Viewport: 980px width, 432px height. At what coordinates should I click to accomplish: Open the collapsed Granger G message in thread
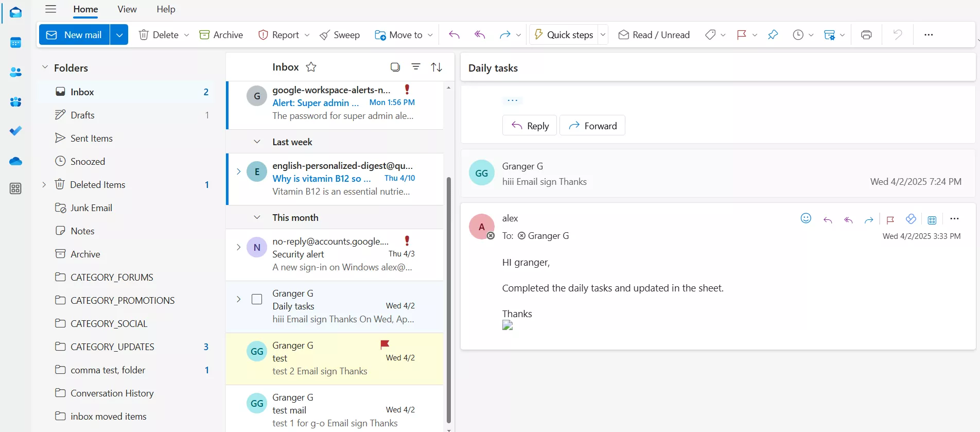(x=718, y=173)
